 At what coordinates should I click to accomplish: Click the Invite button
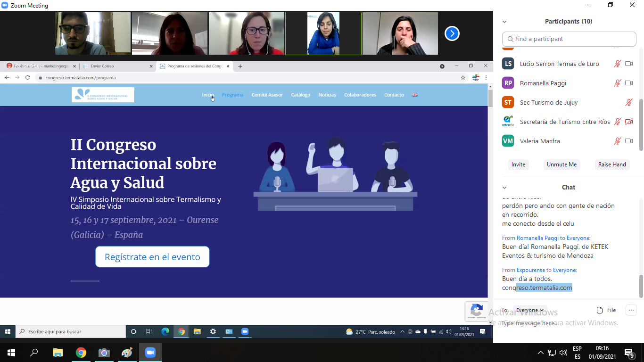click(x=518, y=165)
